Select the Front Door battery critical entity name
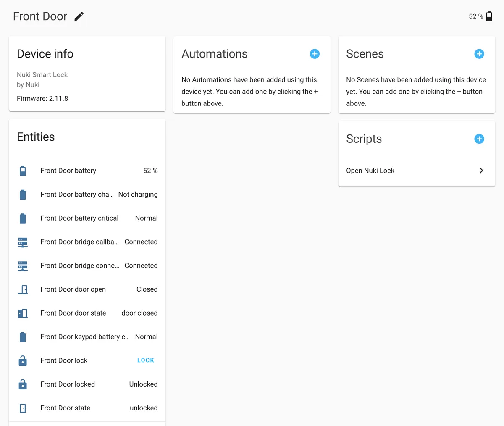 click(x=79, y=218)
